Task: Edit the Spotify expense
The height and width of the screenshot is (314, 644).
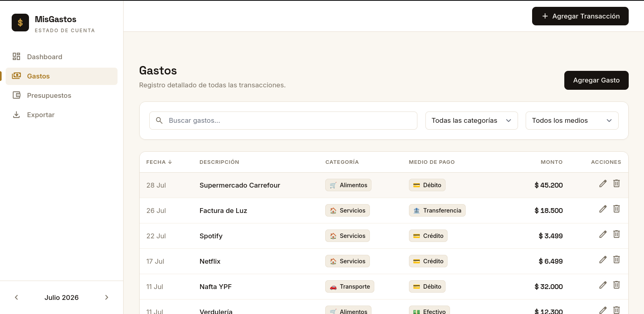Action: tap(603, 234)
